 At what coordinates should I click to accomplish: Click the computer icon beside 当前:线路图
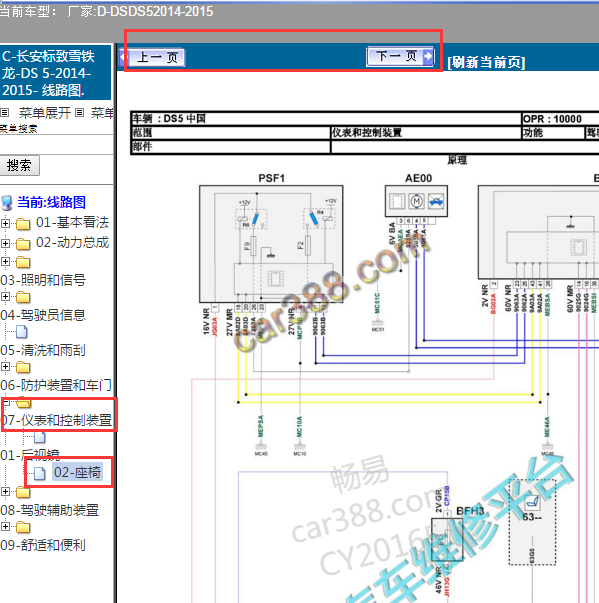7,203
